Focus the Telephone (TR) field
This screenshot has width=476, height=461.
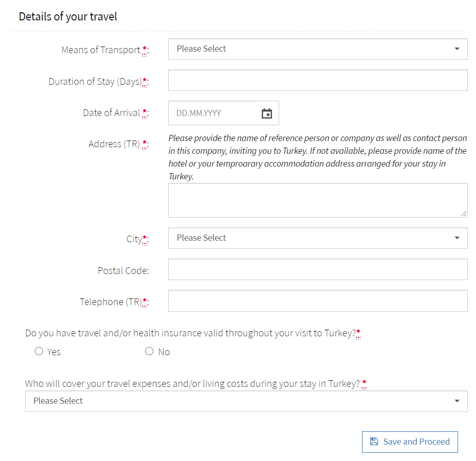click(x=318, y=301)
